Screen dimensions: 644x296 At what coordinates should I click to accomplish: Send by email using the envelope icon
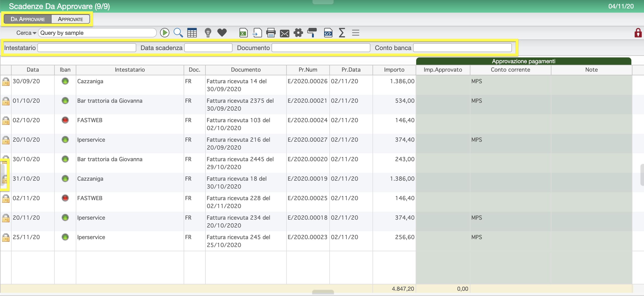285,33
